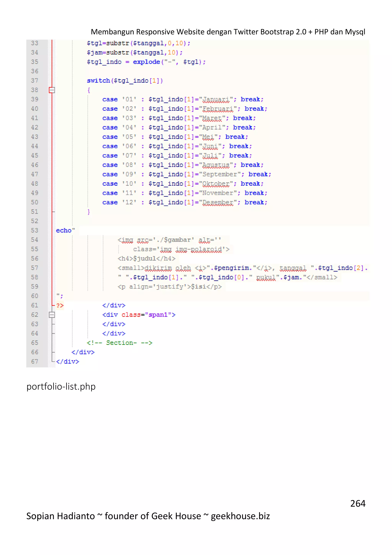Click the $pengirim variable on line 57
This screenshot has width=392, height=555.
click(x=231, y=268)
